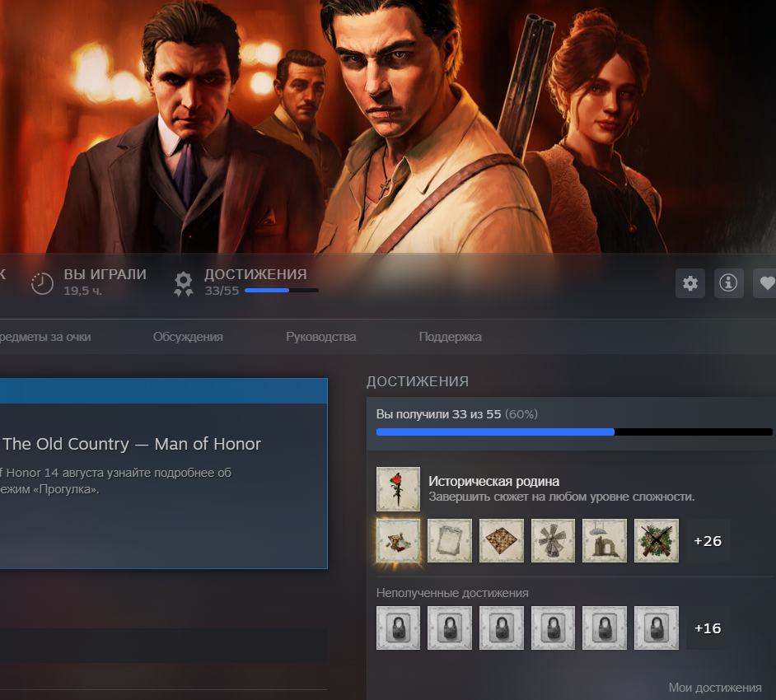776x700 pixels.
Task: Open the windmill achievement icon
Action: click(x=553, y=541)
